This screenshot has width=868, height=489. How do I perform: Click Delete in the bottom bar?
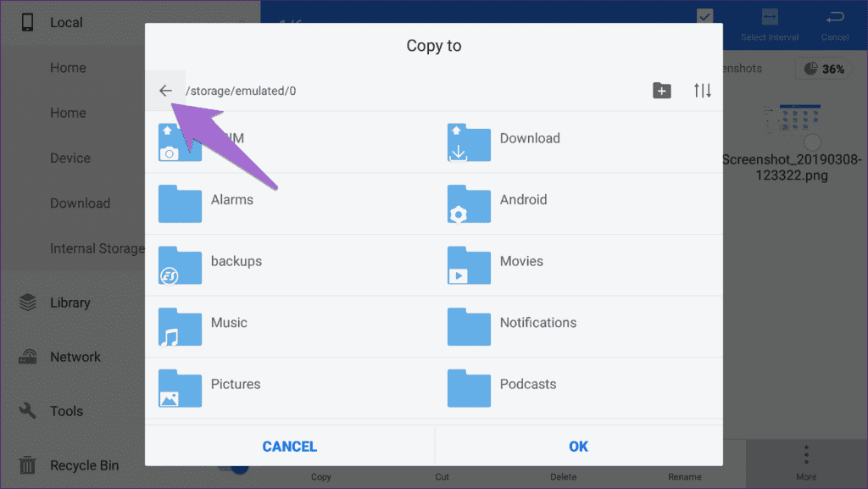click(563, 476)
